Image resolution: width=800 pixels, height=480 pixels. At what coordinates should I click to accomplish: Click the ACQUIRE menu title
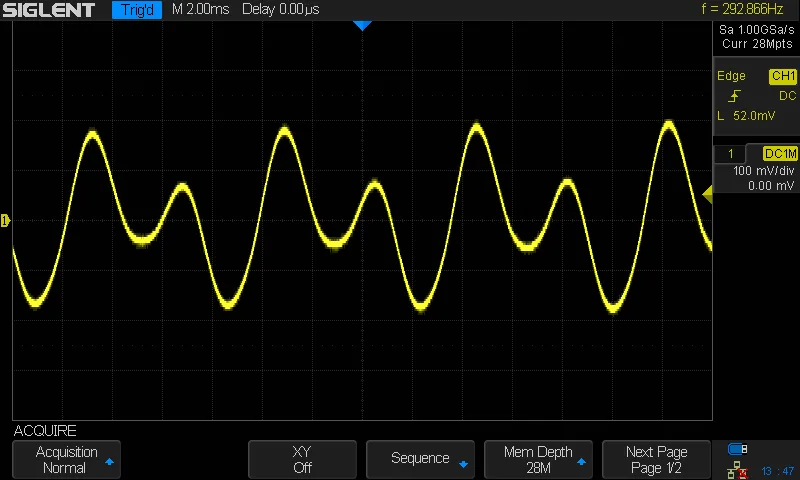tap(45, 431)
